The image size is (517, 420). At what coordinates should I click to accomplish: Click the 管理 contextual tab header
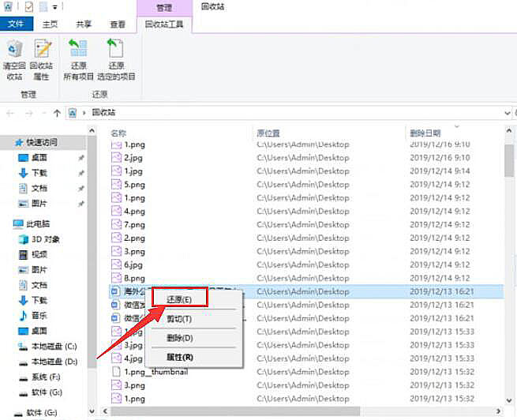[x=164, y=8]
